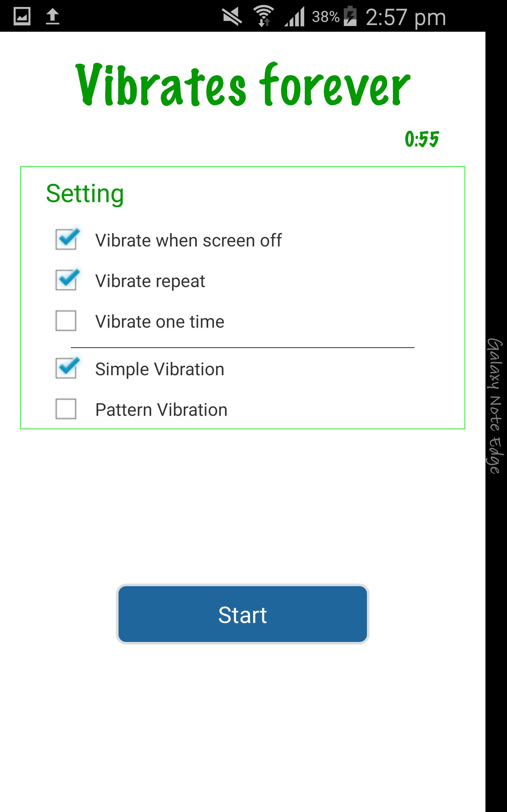Screen dimensions: 507x812
Task: Tap the upload arrow status icon
Action: click(53, 16)
